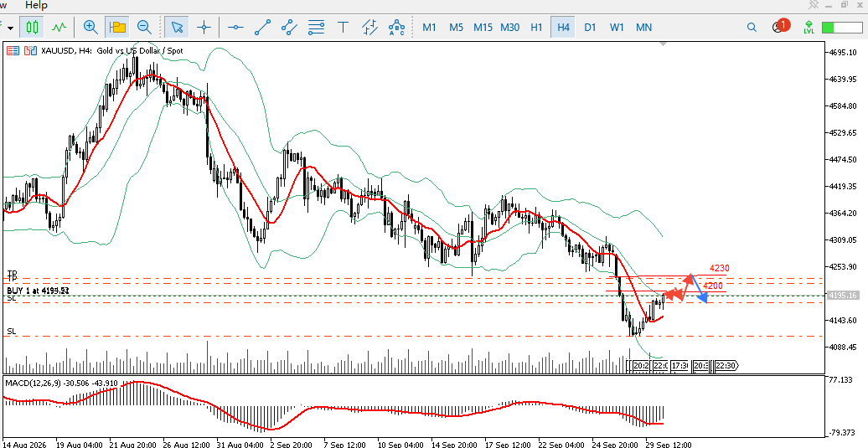Select the equidistant channel tool
The width and height of the screenshot is (868, 448).
[290, 27]
